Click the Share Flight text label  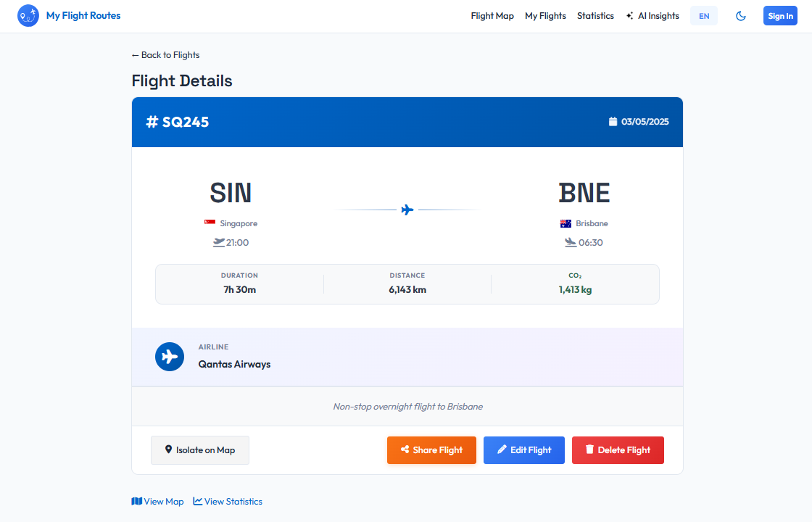click(438, 450)
